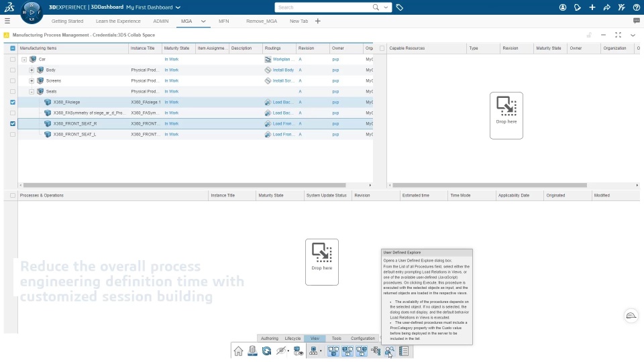The height and width of the screenshot is (362, 644).
Task: Open the user profile icon
Action: pos(563,7)
